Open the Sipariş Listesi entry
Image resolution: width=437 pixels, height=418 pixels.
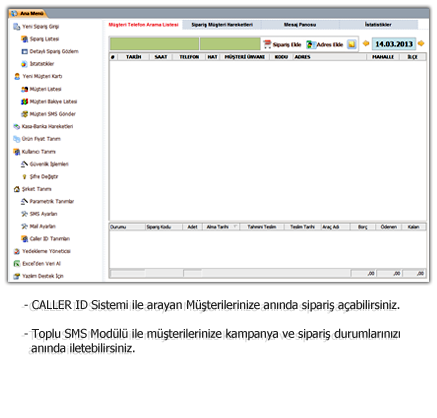tap(40, 39)
